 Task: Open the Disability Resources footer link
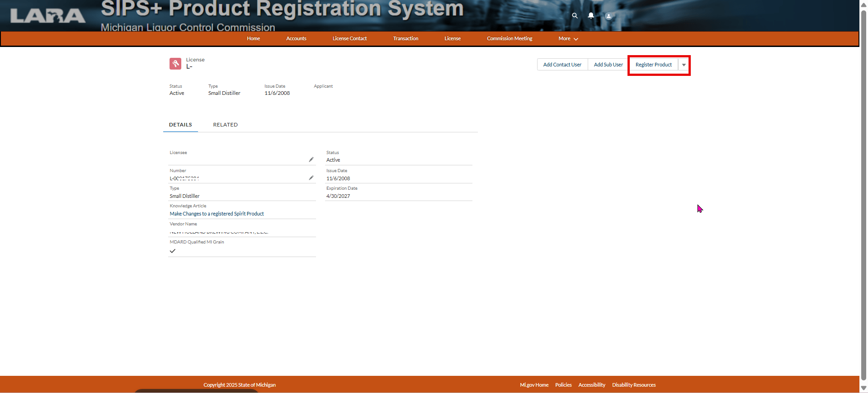[x=634, y=385]
